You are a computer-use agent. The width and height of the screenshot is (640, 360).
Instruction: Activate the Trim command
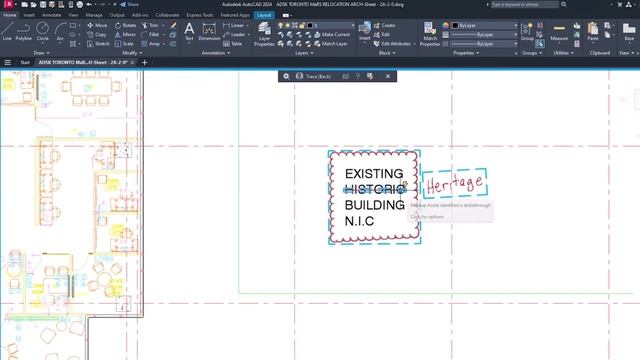[x=150, y=25]
